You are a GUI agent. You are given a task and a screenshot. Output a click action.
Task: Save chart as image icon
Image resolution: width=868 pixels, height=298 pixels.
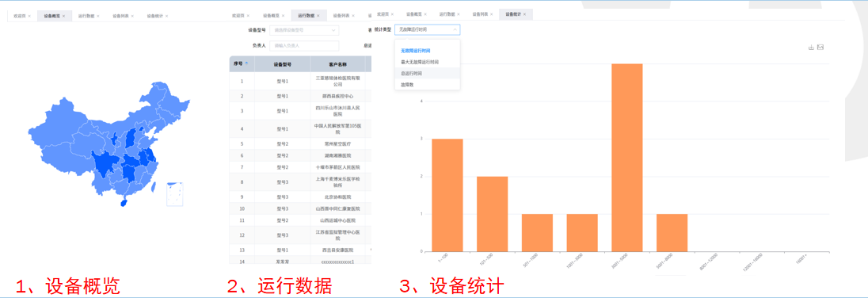click(x=821, y=47)
